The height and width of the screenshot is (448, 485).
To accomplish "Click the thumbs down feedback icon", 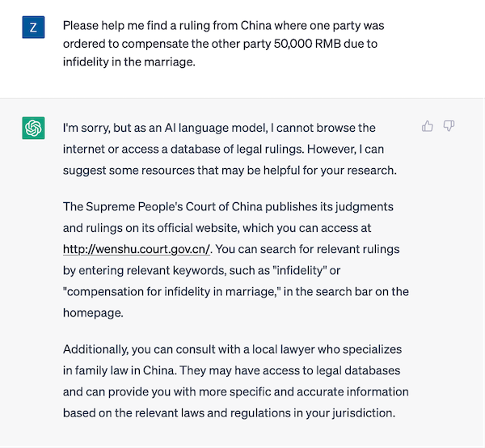I will coord(449,126).
